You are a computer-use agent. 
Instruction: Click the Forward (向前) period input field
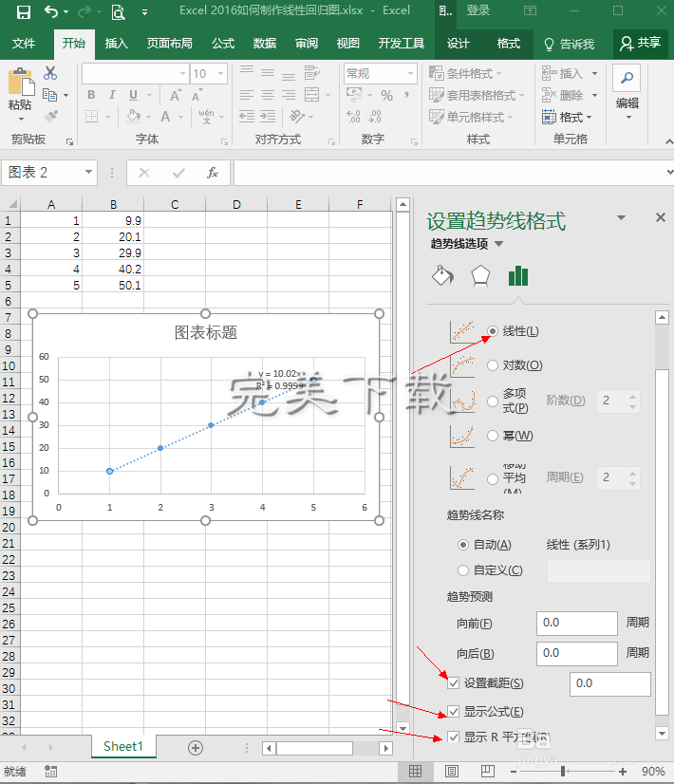576,624
